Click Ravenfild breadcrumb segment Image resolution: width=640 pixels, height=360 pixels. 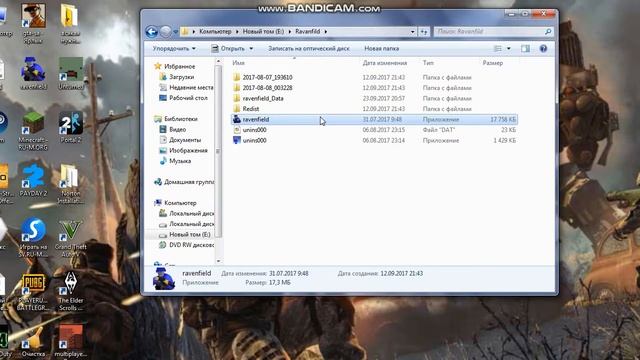pyautogui.click(x=307, y=31)
